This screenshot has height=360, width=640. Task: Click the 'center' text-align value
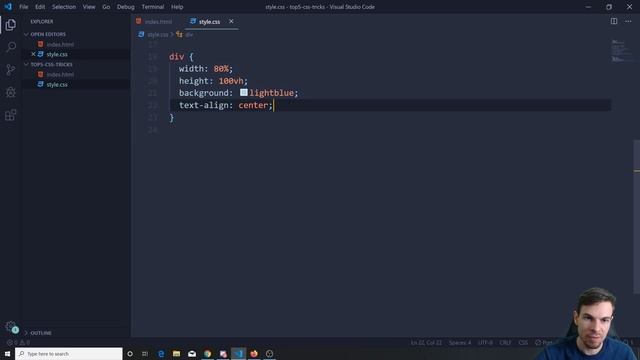[253, 105]
